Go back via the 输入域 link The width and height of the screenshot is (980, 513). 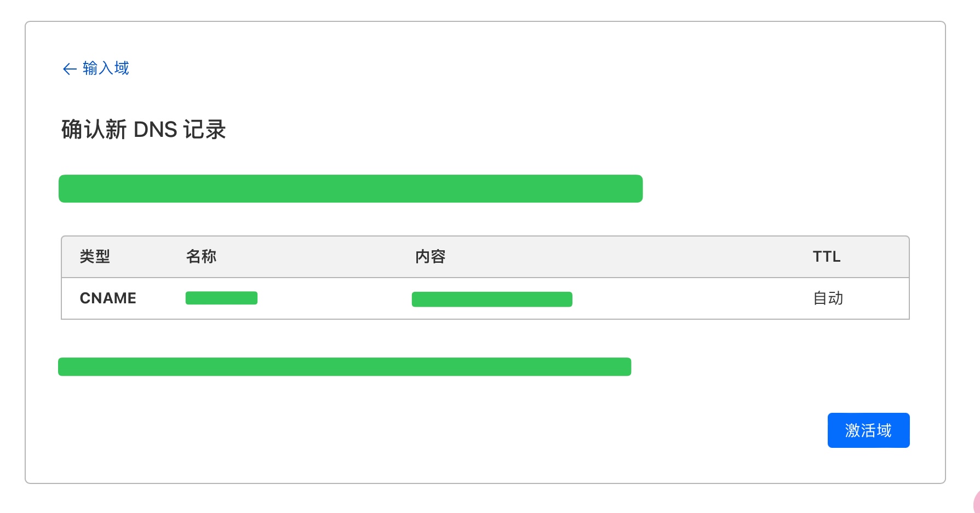point(106,68)
